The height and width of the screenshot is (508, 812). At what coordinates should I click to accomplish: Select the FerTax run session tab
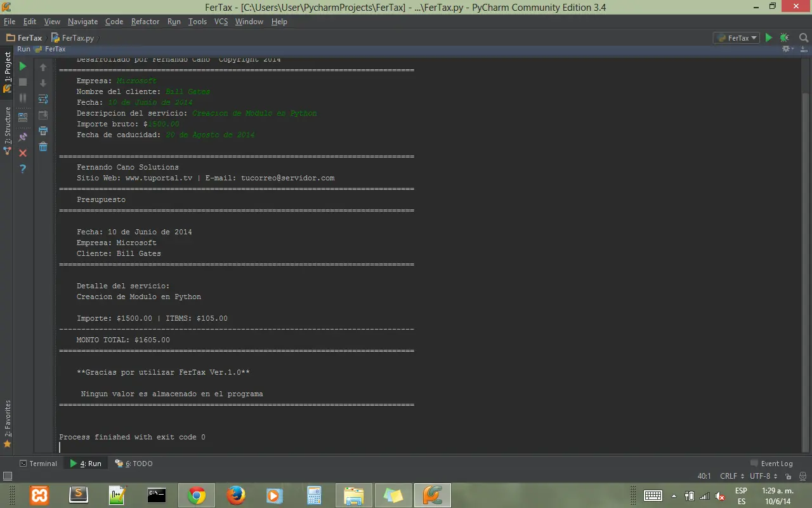coord(50,49)
